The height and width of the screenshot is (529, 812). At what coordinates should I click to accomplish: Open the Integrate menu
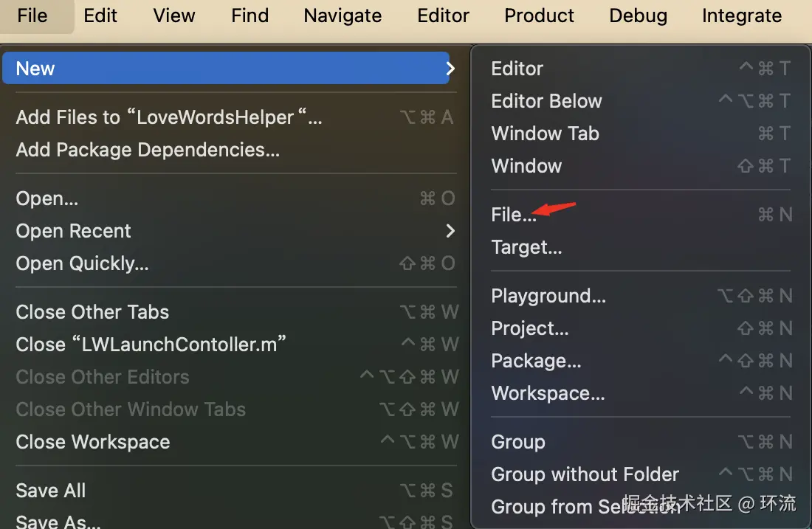[741, 15]
